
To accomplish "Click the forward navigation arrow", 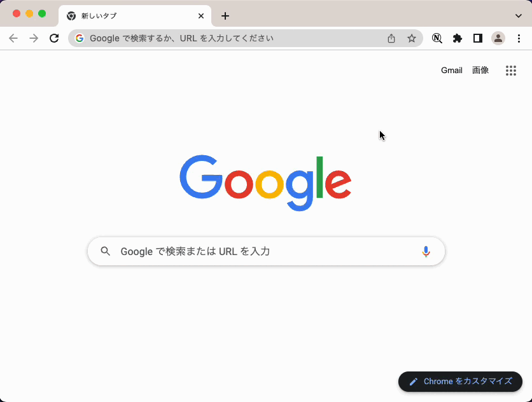I will click(x=34, y=38).
